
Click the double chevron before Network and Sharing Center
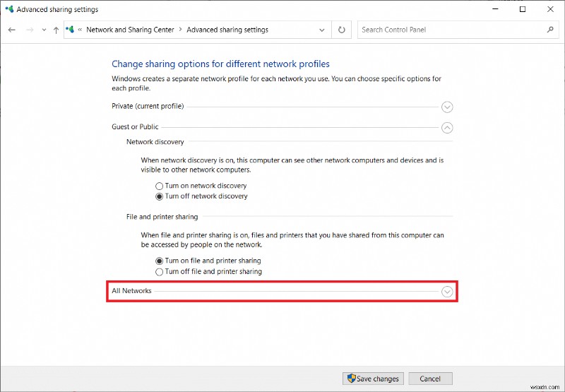[80, 30]
